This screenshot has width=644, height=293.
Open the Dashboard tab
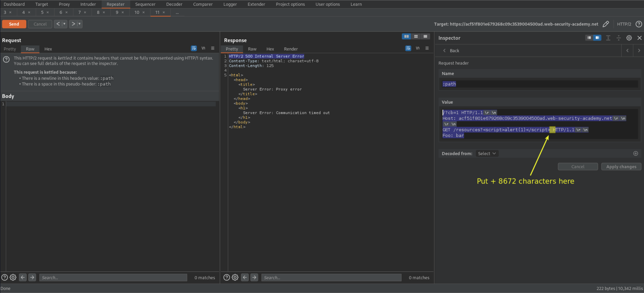pos(14,4)
